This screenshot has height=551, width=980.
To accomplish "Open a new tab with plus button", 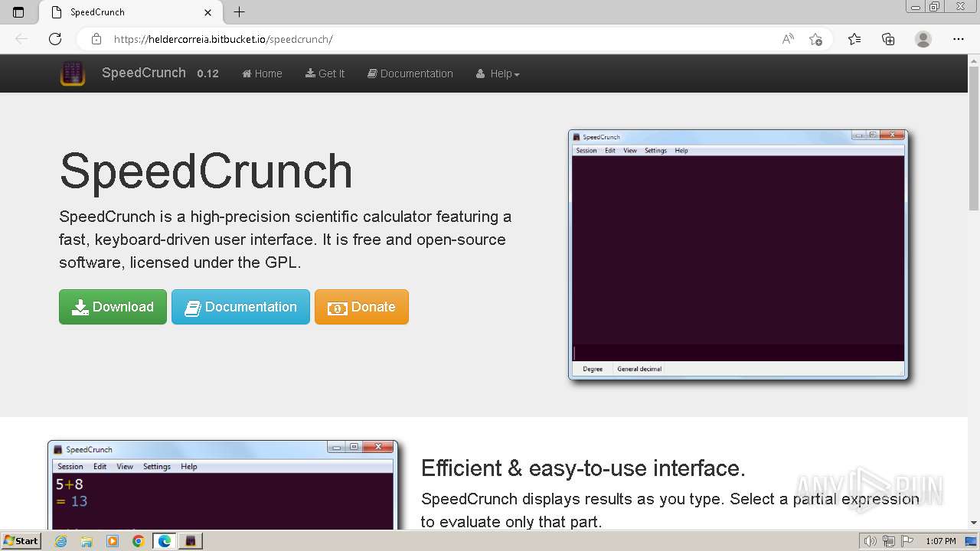I will [x=240, y=12].
